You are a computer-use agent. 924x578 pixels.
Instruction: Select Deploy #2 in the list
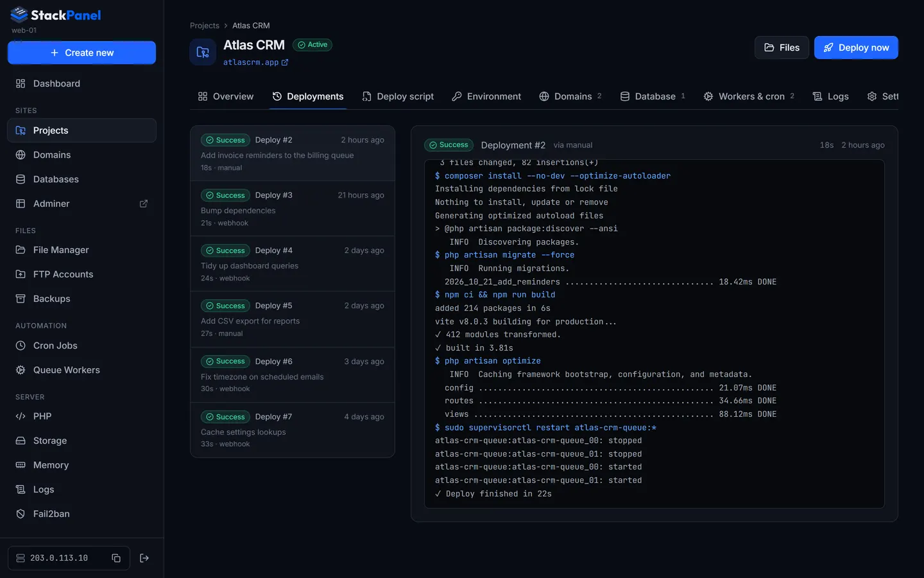click(x=293, y=153)
